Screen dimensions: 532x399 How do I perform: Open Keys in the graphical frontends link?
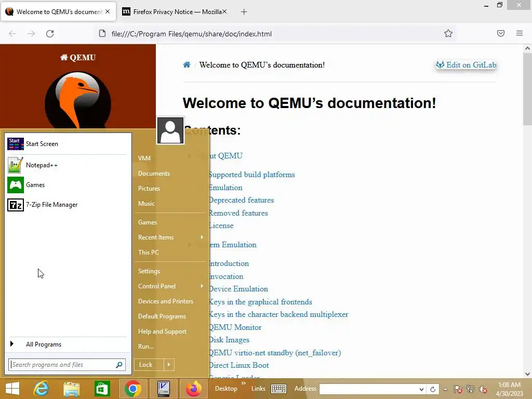260,302
